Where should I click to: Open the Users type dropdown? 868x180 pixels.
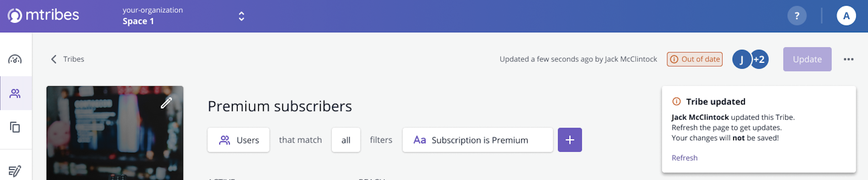(x=238, y=140)
